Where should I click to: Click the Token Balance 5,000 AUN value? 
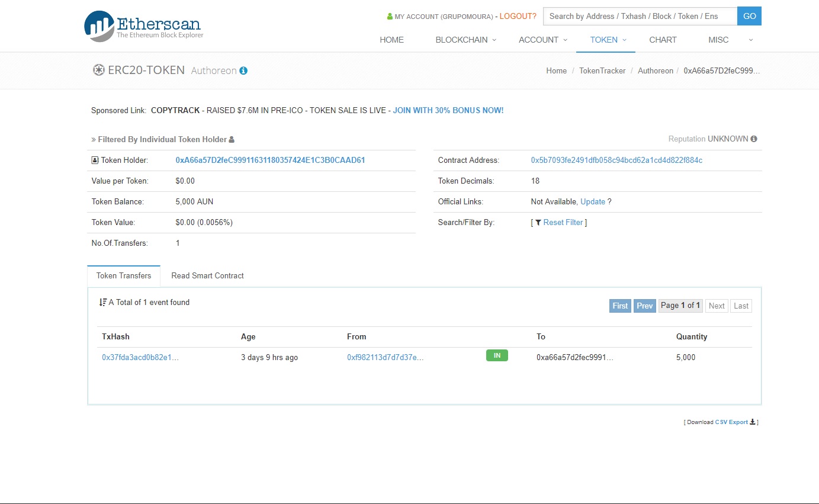coord(194,201)
